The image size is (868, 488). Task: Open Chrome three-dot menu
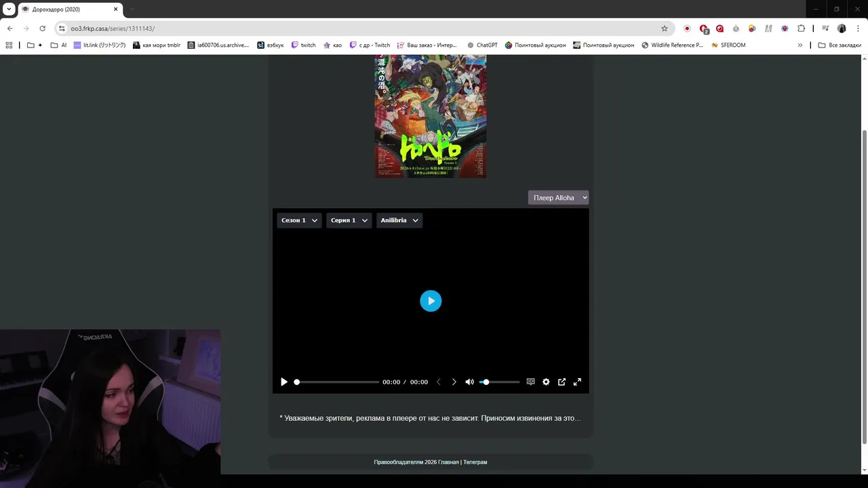pos(857,28)
